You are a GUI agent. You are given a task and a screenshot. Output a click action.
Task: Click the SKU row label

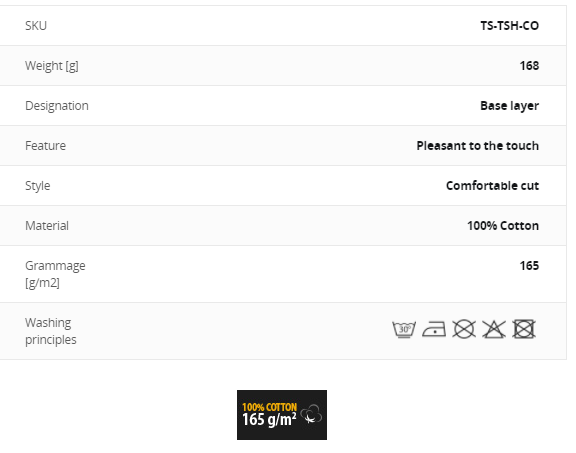[x=36, y=26]
